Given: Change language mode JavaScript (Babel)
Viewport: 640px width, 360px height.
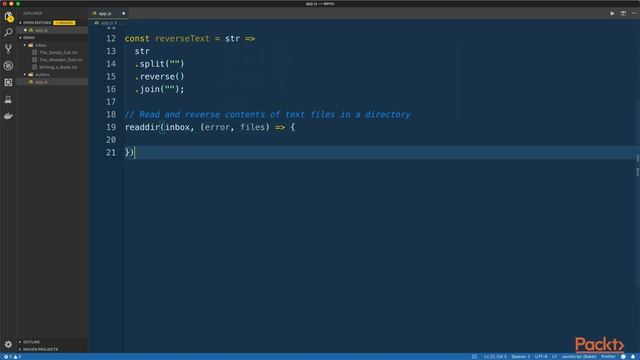Looking at the screenshot, I should coord(579,357).
